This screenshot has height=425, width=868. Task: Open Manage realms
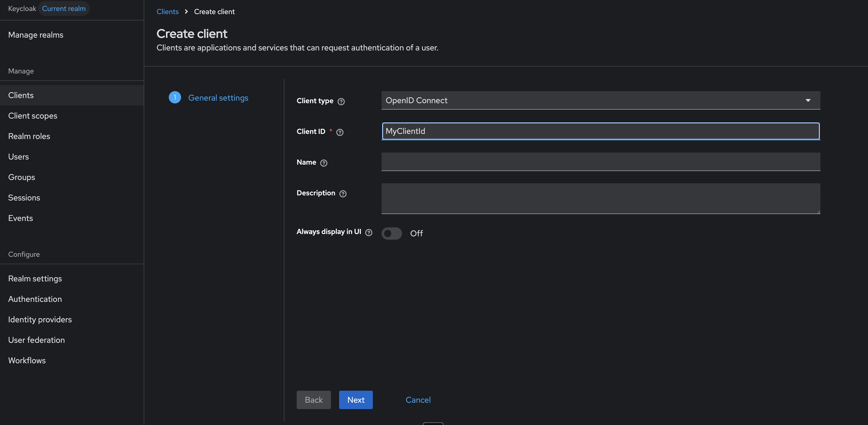[x=72, y=35]
